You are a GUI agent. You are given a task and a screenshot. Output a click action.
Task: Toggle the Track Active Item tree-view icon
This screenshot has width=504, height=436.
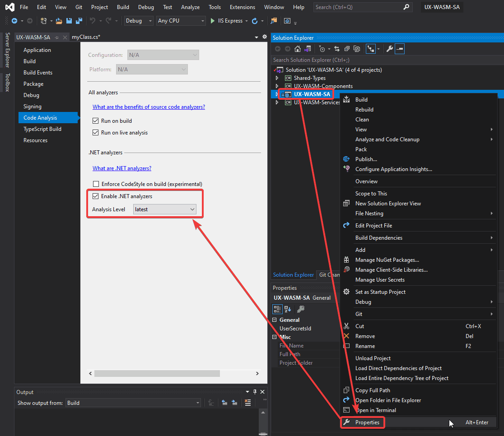coord(371,49)
